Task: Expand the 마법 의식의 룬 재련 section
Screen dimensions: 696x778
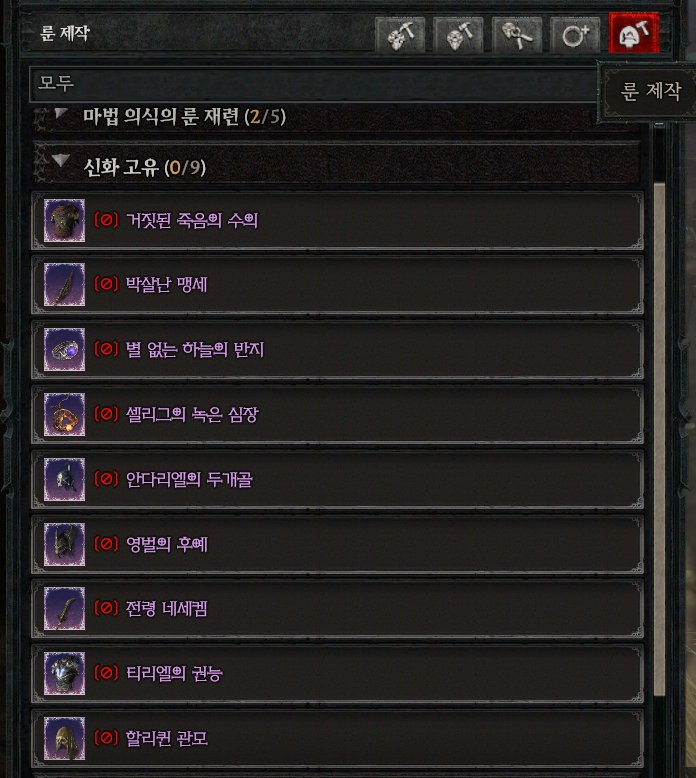Action: coord(335,117)
